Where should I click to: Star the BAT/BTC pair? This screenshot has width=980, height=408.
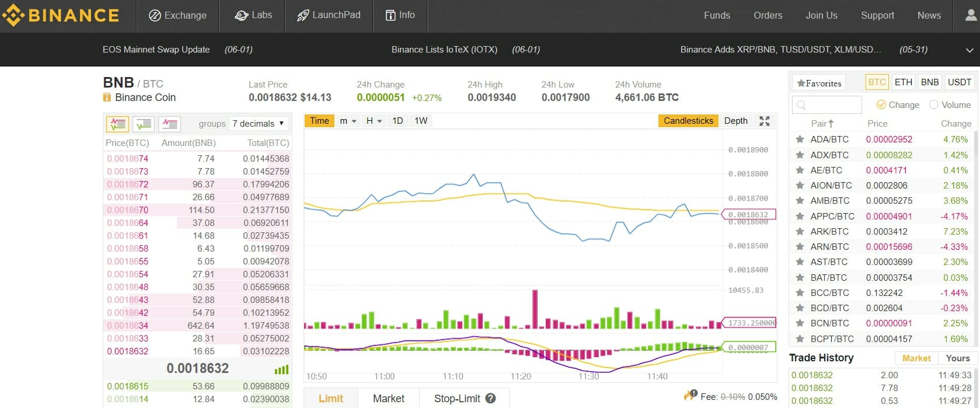click(x=800, y=277)
